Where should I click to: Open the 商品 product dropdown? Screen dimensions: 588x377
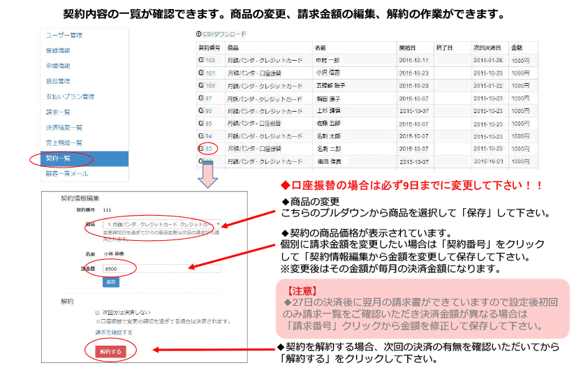tap(161, 224)
